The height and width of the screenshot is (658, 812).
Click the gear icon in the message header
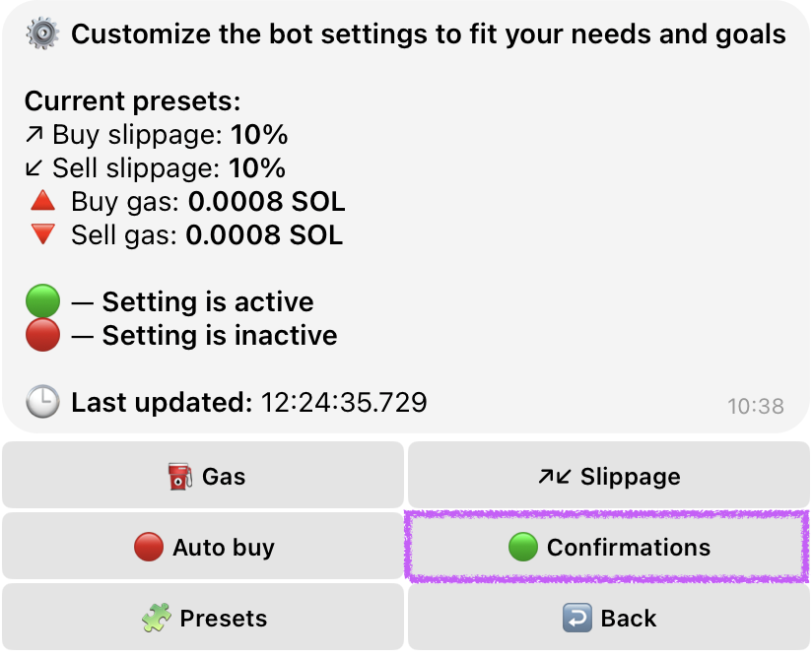pos(42,34)
